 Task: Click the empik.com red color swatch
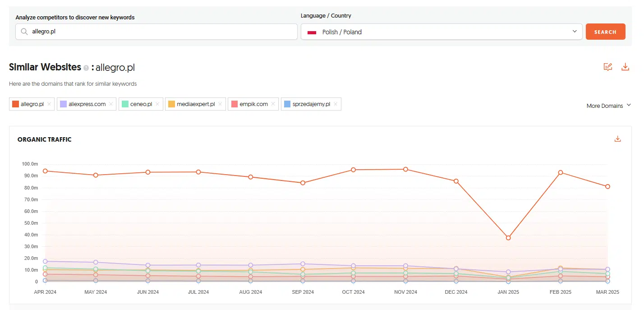tap(234, 104)
